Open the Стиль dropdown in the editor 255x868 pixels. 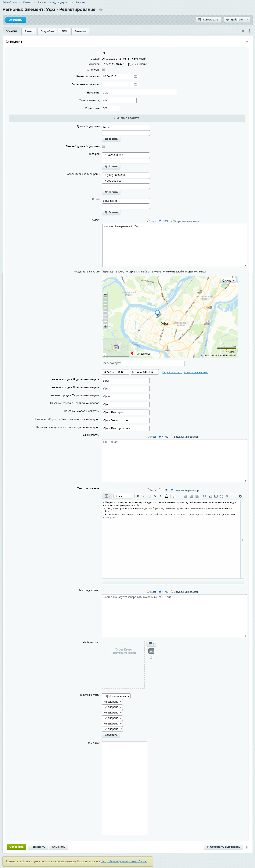123,496
